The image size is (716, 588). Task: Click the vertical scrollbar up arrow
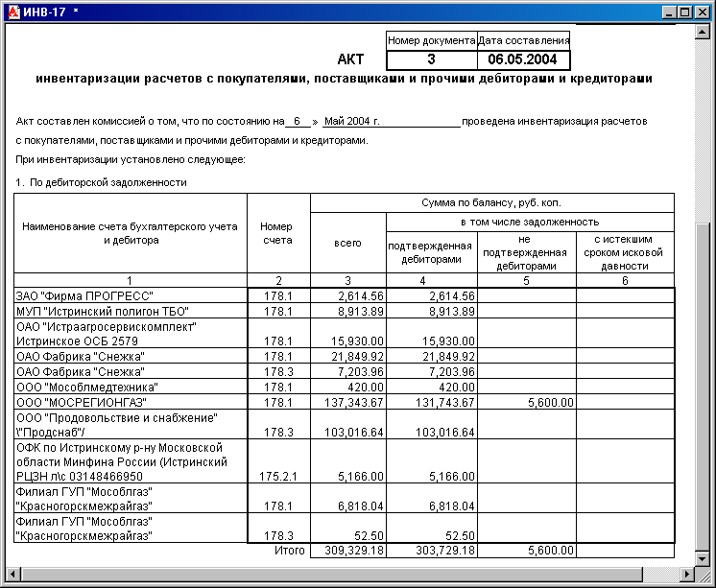click(702, 32)
